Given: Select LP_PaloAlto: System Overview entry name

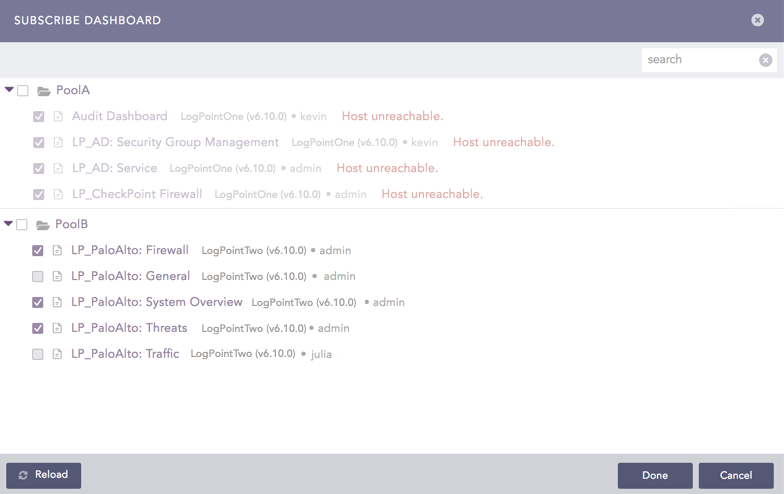Looking at the screenshot, I should pyautogui.click(x=156, y=302).
